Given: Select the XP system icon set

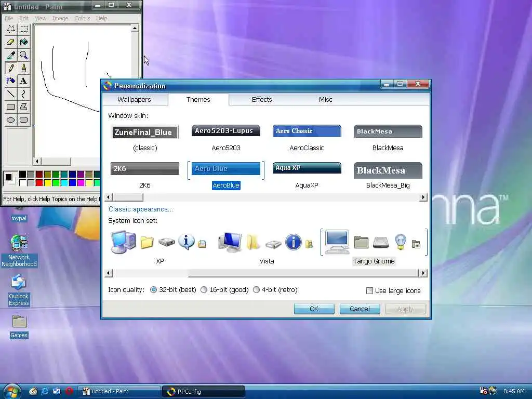Looking at the screenshot, I should (x=159, y=247).
